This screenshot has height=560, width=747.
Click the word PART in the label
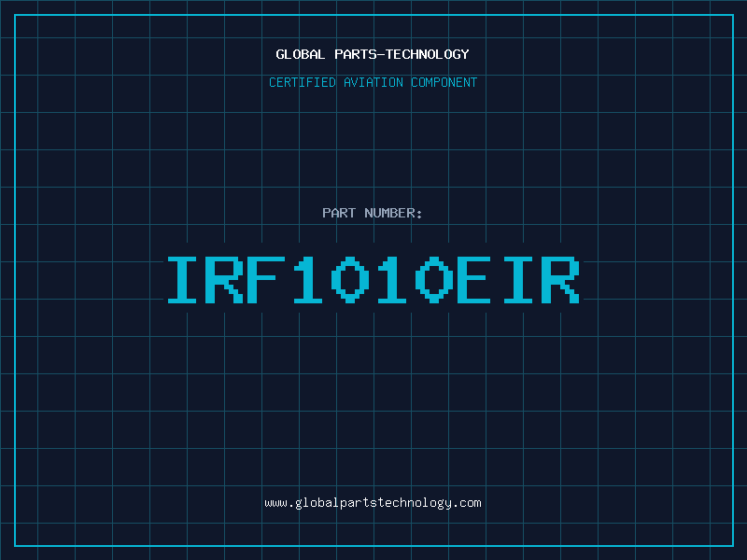point(338,213)
